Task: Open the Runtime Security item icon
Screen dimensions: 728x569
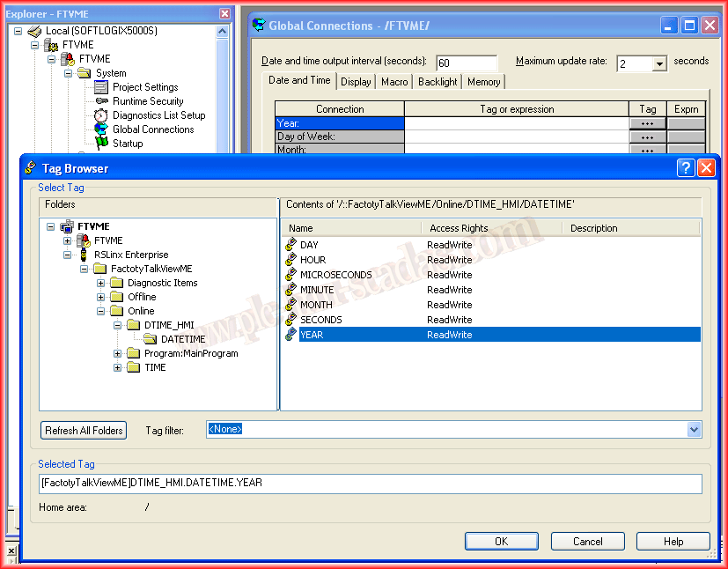Action: click(x=101, y=101)
